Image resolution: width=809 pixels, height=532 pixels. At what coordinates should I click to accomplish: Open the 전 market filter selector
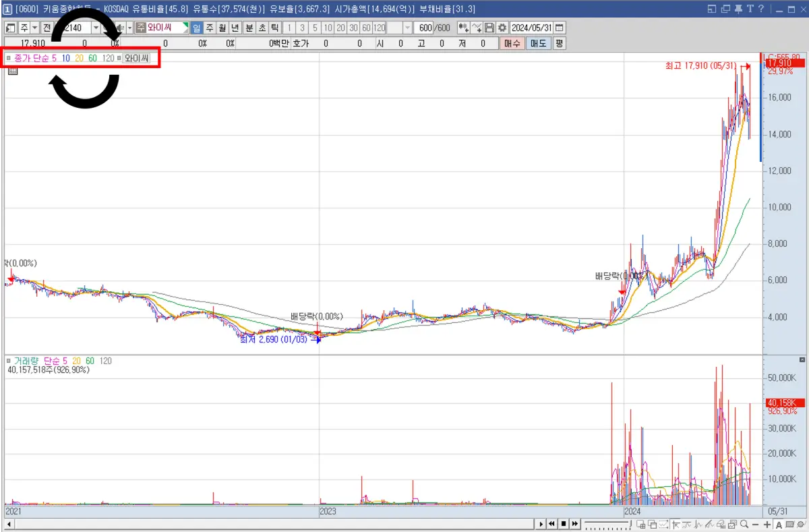click(x=47, y=28)
